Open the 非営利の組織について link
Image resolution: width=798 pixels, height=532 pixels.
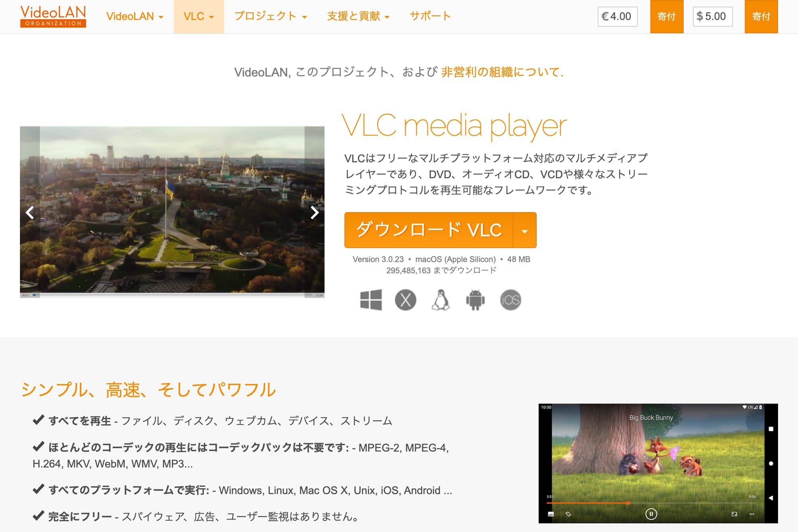coord(502,72)
